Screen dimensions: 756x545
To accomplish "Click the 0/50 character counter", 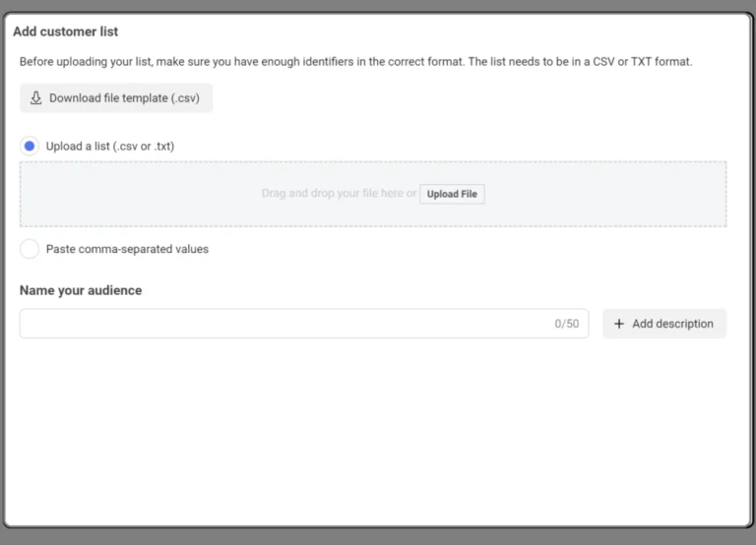I will [x=566, y=324].
